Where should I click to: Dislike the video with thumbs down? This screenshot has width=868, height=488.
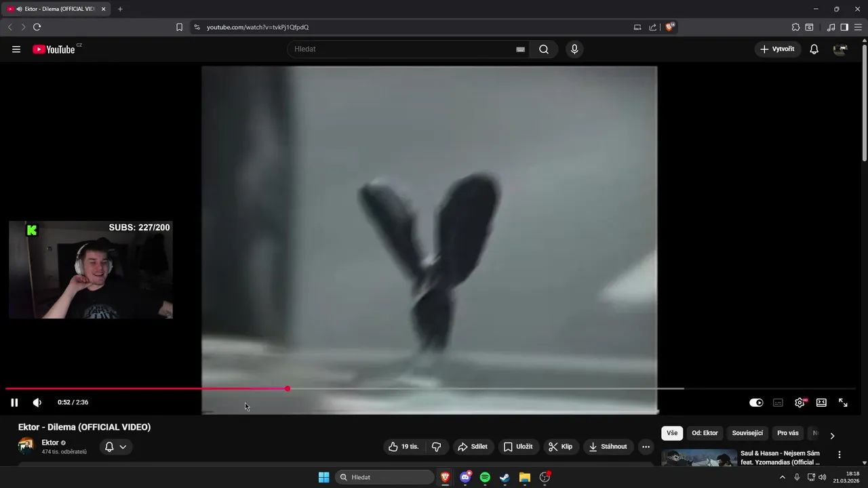click(437, 447)
